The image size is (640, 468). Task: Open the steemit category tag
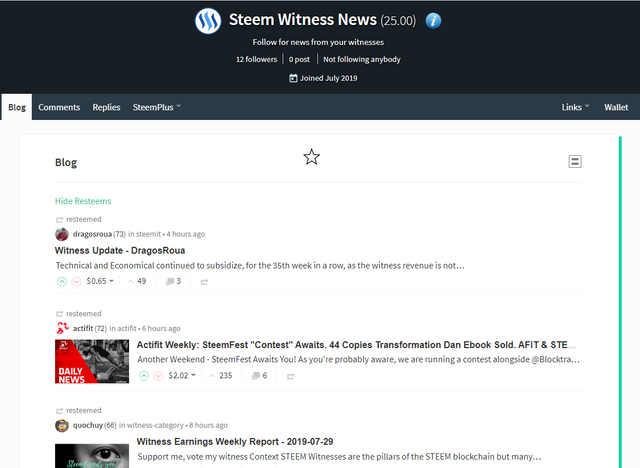[x=148, y=234]
